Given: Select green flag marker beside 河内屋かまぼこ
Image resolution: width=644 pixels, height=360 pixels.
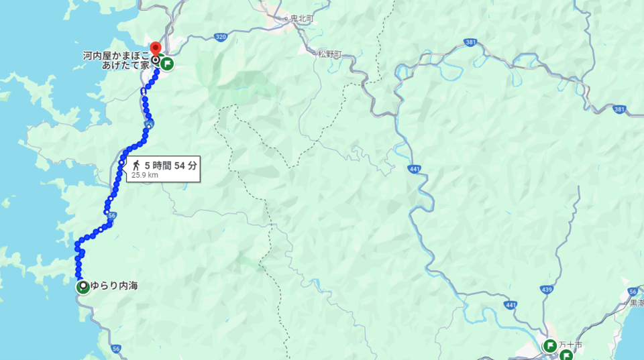Looking at the screenshot, I should tap(167, 64).
